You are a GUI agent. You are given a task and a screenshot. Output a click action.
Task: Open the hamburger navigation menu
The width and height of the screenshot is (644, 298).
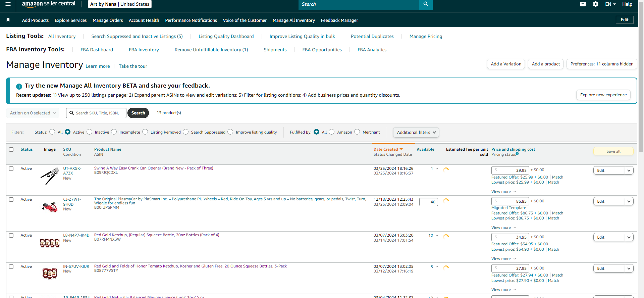pyautogui.click(x=8, y=4)
